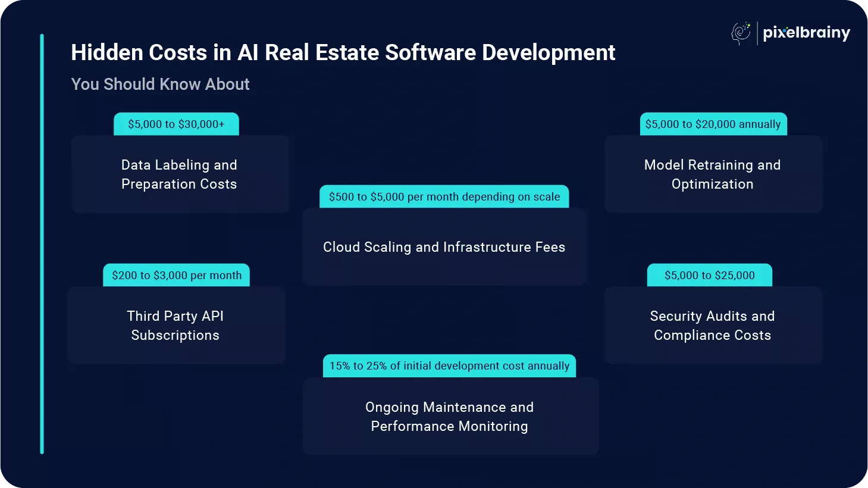Click the divider line inside the pixelbrainy logo
The height and width of the screenshot is (488, 868).
757,33
